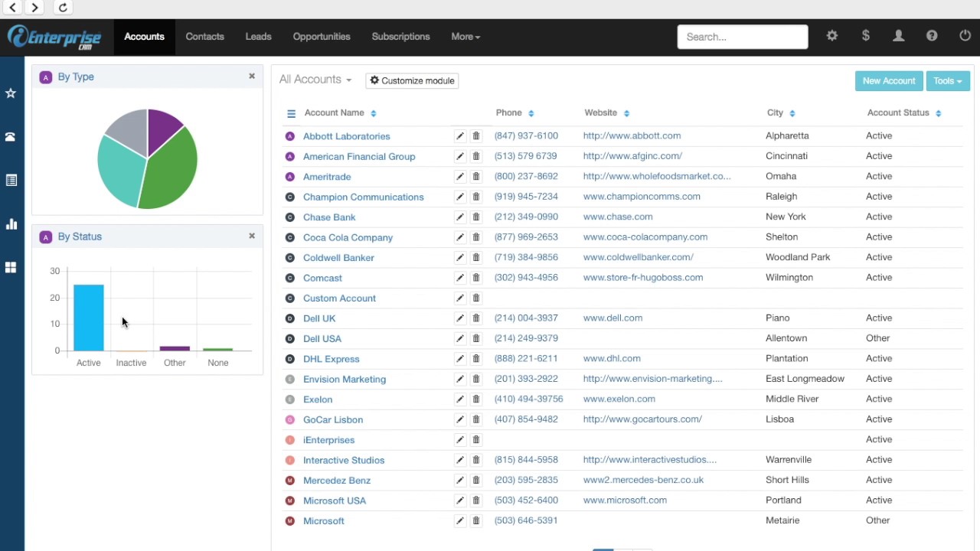Close the By Type panel
Viewport: 980px width, 551px height.
(252, 77)
